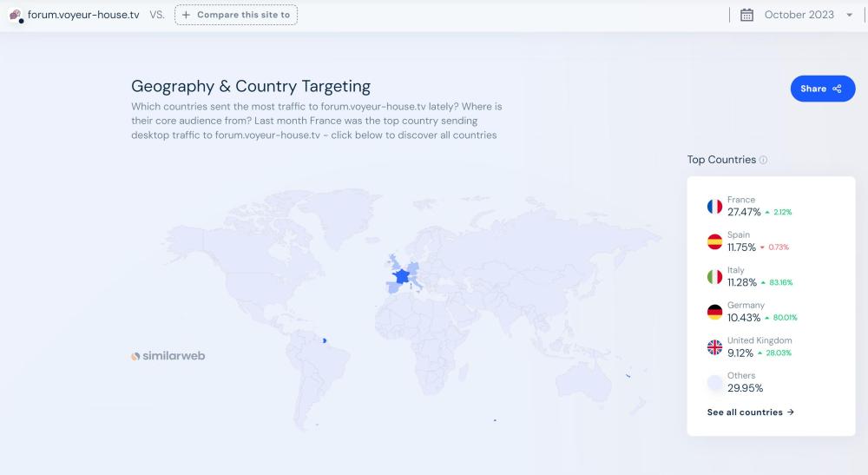The image size is (868, 475).
Task: Click the forum.voyeur-house.tv site name
Action: [83, 15]
